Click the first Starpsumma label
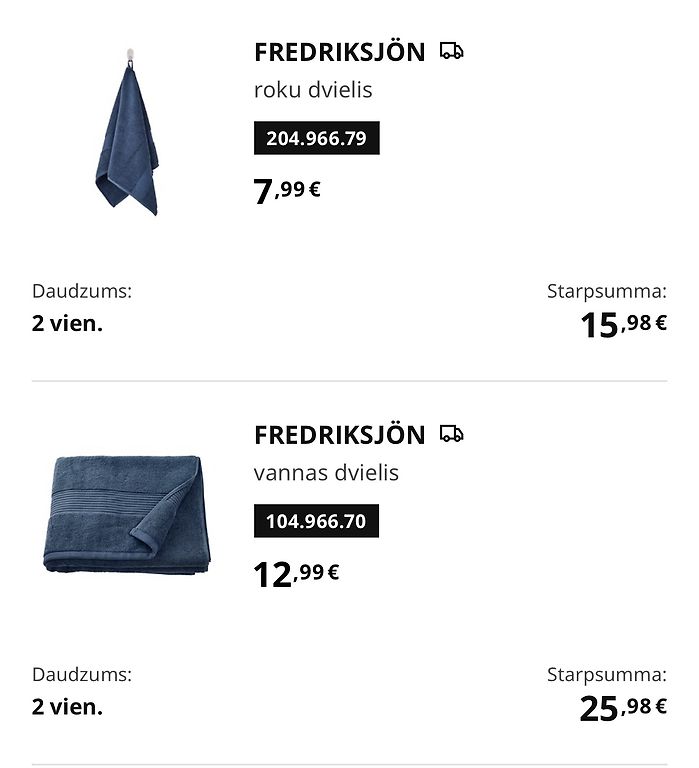Viewport: 699px width, 768px height. coord(607,292)
